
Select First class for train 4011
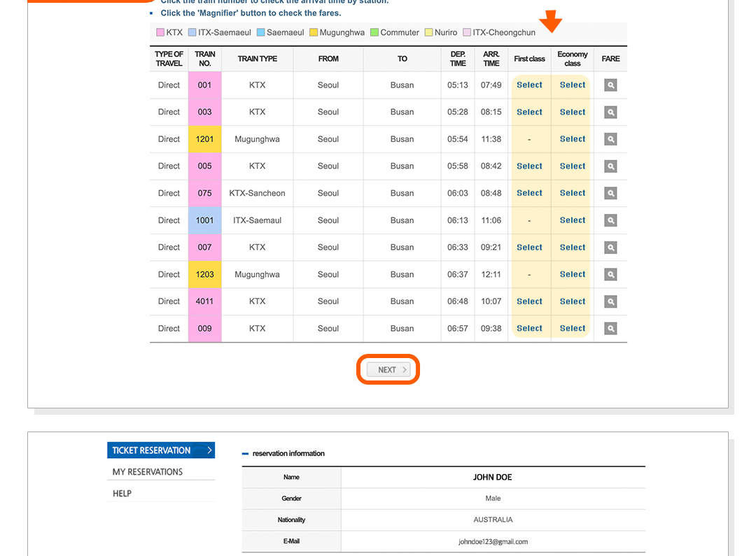[x=529, y=301]
